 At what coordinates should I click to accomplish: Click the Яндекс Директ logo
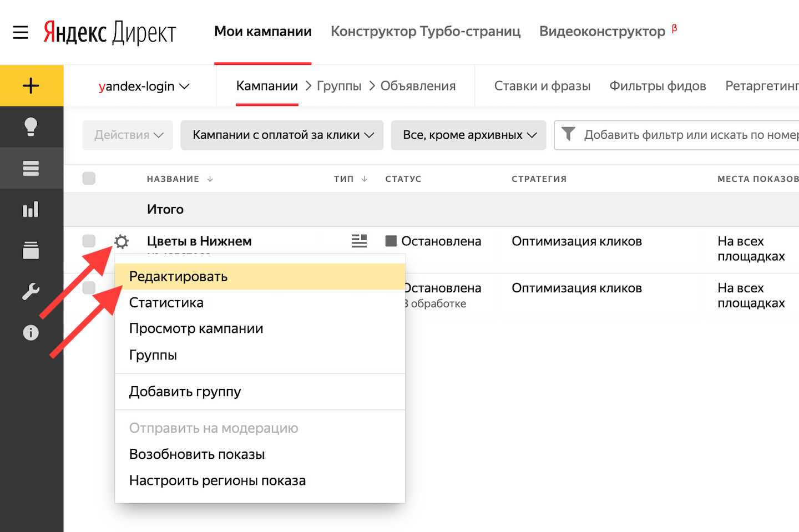coord(109,33)
